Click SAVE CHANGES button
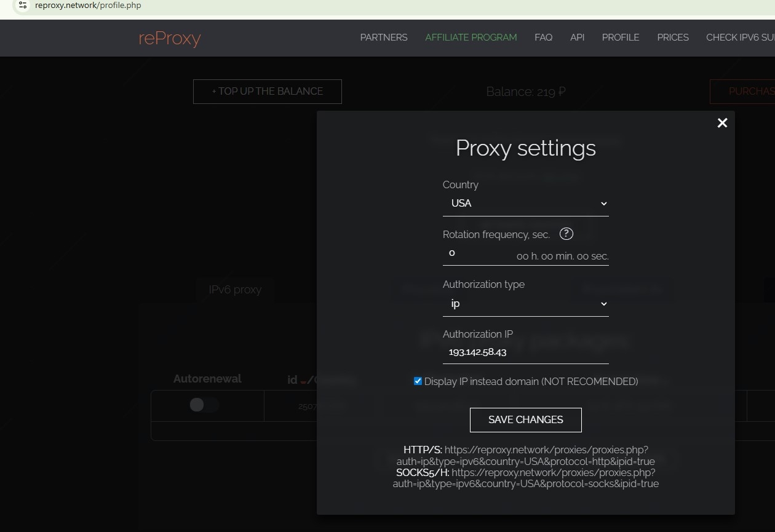 525,419
